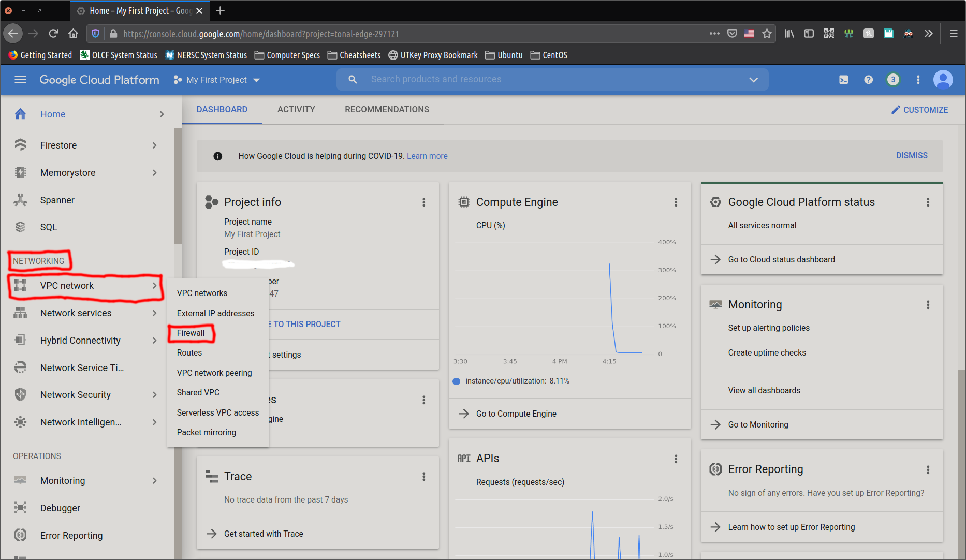Expand the search bar dropdown arrow
The height and width of the screenshot is (560, 966).
(x=753, y=80)
